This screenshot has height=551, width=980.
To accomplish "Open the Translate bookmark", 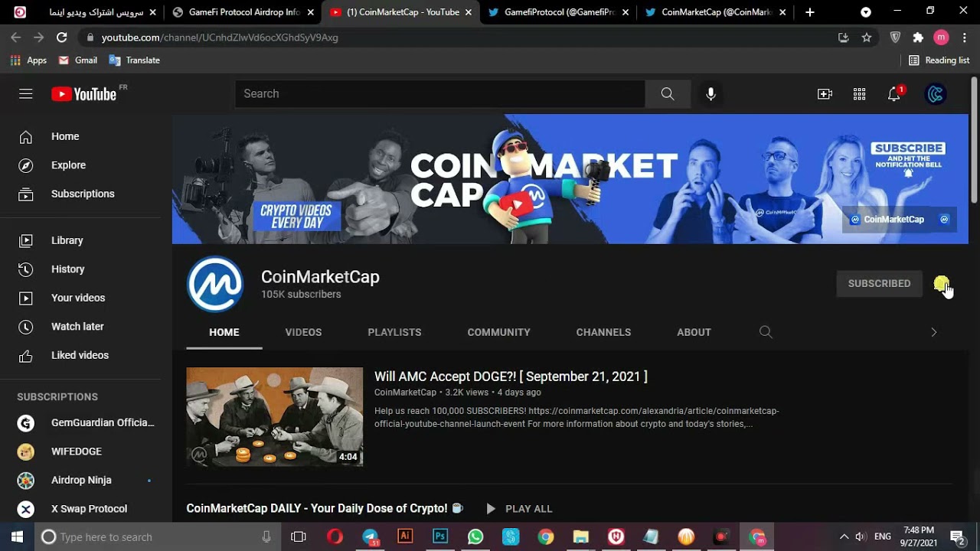I will (x=135, y=60).
